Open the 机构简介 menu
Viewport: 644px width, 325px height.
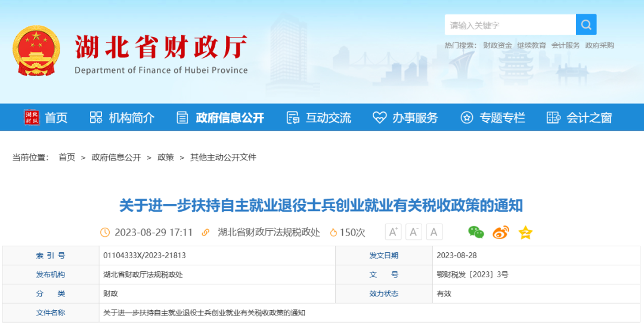point(122,117)
